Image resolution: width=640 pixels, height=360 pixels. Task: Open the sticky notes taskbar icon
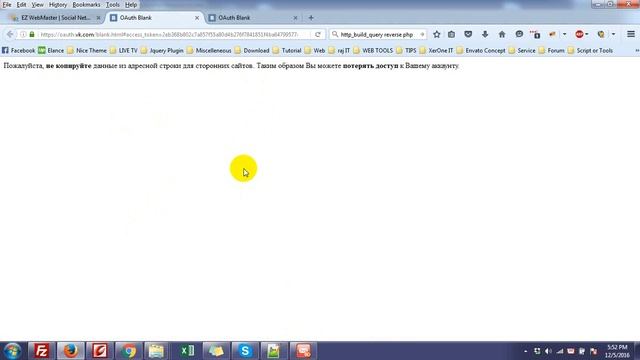[216, 351]
